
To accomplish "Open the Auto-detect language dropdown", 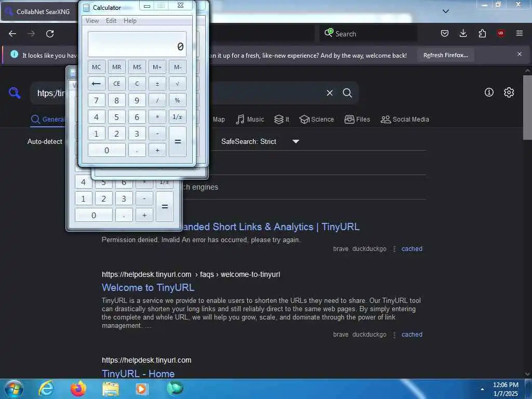I will tap(45, 141).
